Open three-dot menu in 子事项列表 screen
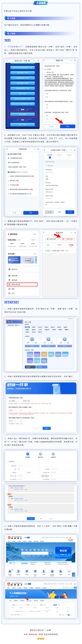Image resolution: width=82 pixels, height=644 pixels. [x=34, y=149]
